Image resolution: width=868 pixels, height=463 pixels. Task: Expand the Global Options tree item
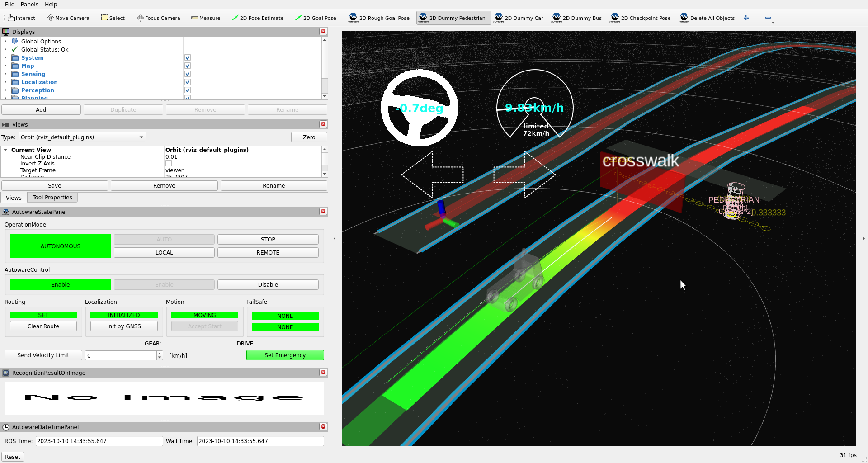point(5,42)
